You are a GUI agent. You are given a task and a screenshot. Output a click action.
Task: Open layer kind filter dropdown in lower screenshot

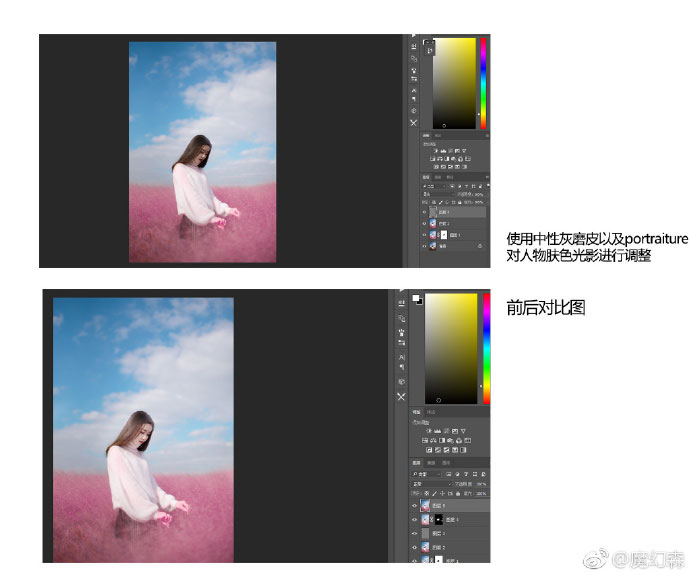pos(426,474)
